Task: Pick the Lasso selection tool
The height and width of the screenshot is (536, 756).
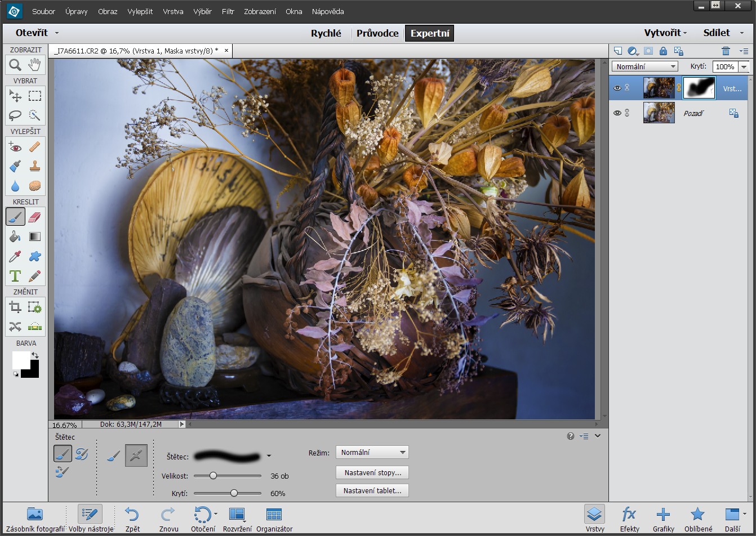Action: [x=15, y=115]
